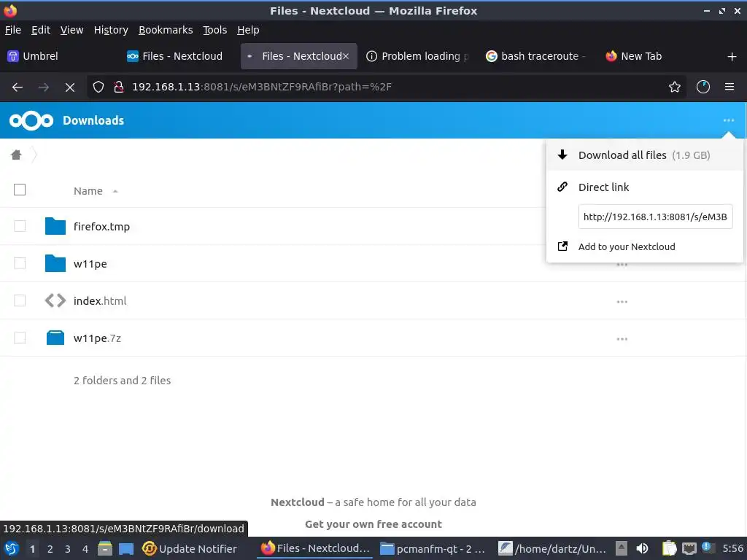Image resolution: width=747 pixels, height=560 pixels.
Task: Open the header three-dots share menu
Action: tap(729, 120)
